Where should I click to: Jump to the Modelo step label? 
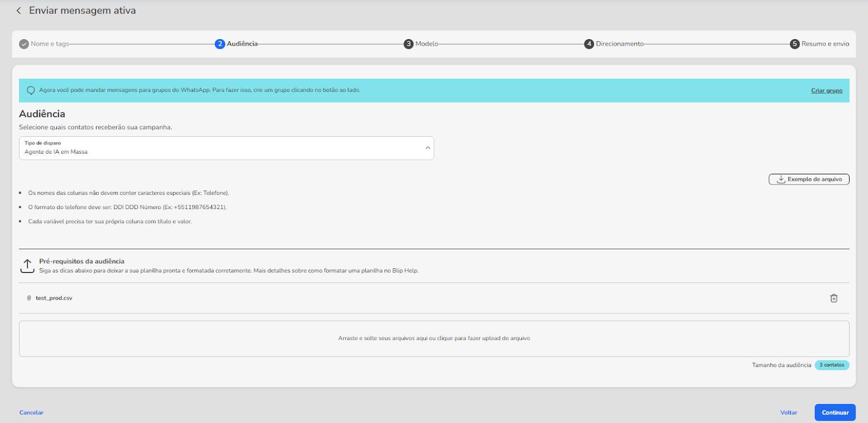[x=427, y=44]
